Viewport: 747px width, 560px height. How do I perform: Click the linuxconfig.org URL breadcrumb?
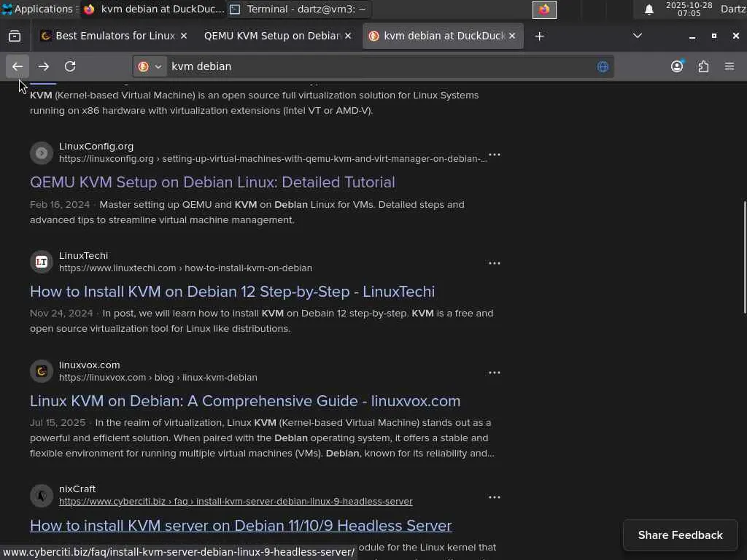coord(273,159)
